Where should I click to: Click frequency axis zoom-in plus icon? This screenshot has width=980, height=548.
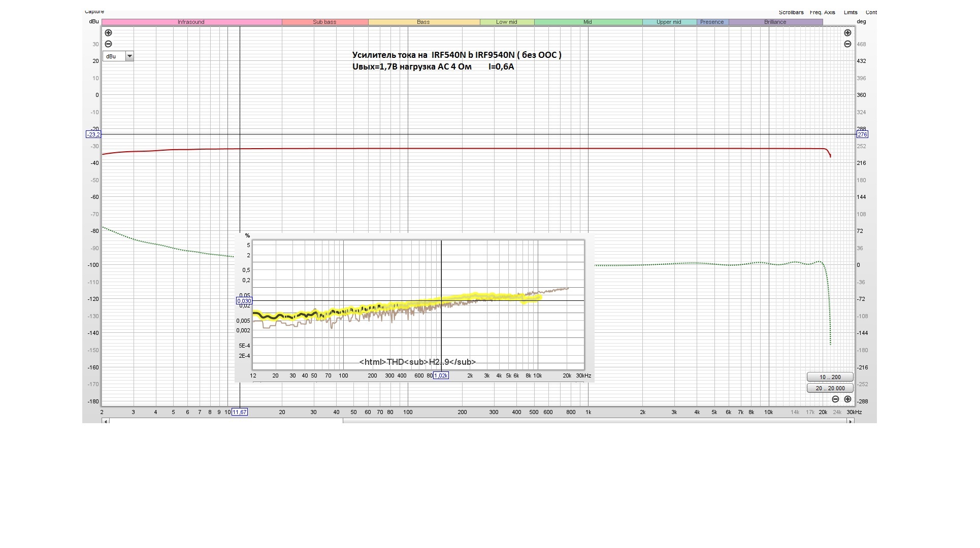click(847, 399)
